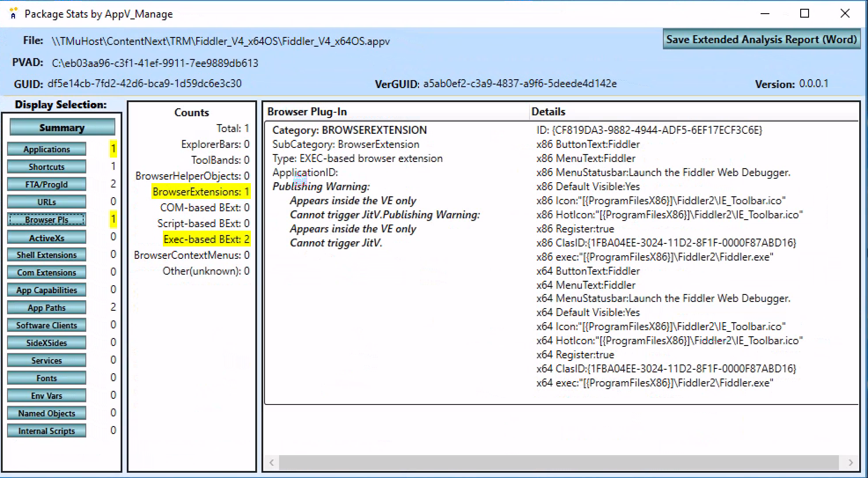The height and width of the screenshot is (478, 868).
Task: Select the highlighted 'BrowserExtensions: 1' count
Action: click(201, 192)
